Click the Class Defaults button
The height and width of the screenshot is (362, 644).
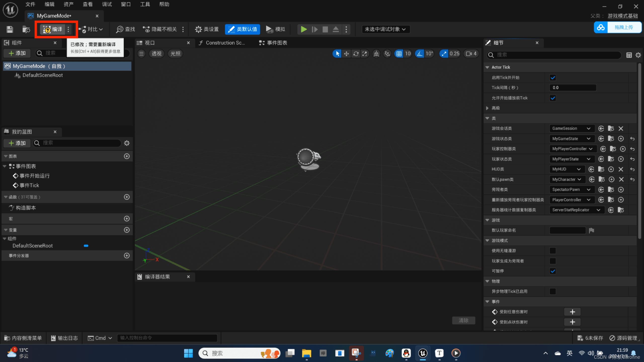click(243, 29)
